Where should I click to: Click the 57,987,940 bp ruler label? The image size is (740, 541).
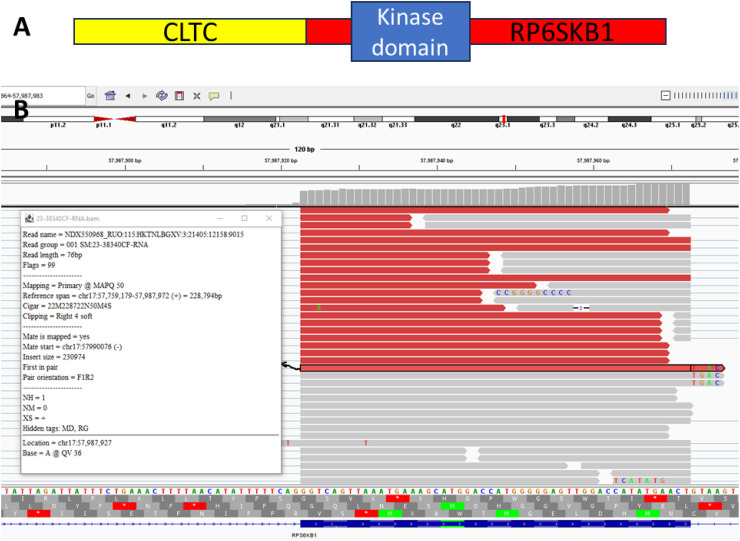pyautogui.click(x=437, y=161)
